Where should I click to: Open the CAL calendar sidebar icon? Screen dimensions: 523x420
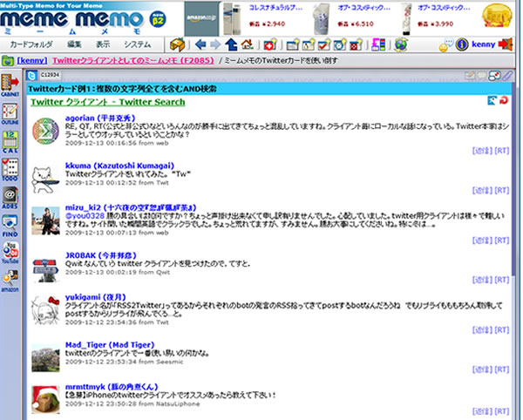(x=10, y=142)
